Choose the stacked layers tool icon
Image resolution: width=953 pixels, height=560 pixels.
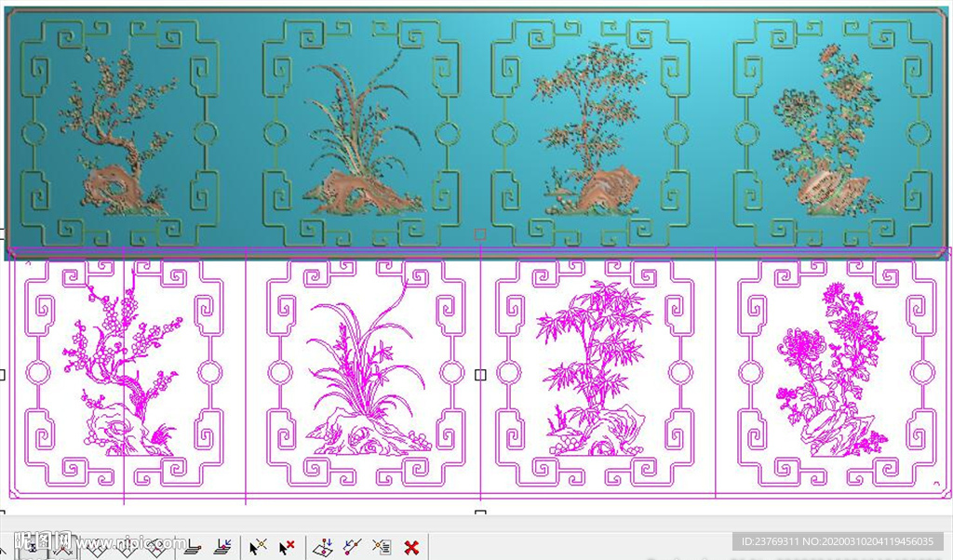click(x=192, y=548)
